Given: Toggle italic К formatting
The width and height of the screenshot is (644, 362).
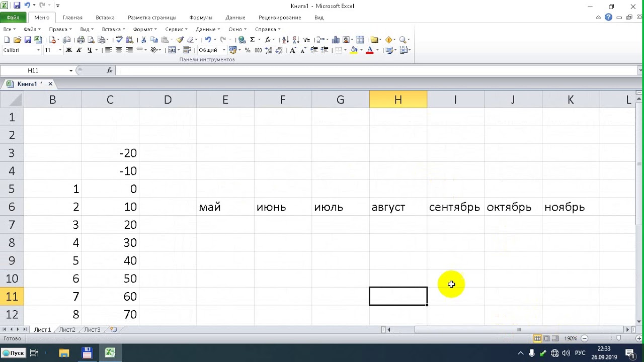Looking at the screenshot, I should (x=79, y=50).
